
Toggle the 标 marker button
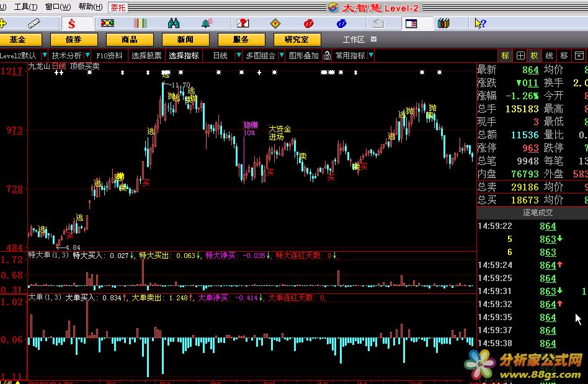point(505,56)
